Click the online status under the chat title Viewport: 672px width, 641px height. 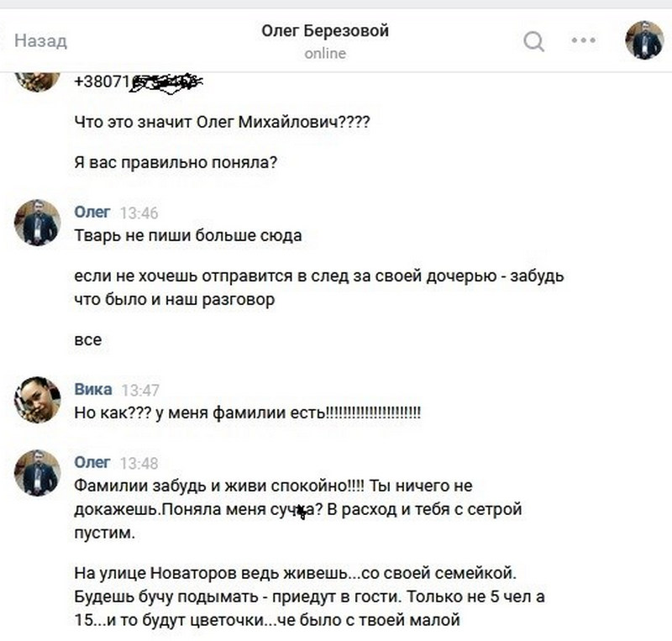[x=325, y=53]
